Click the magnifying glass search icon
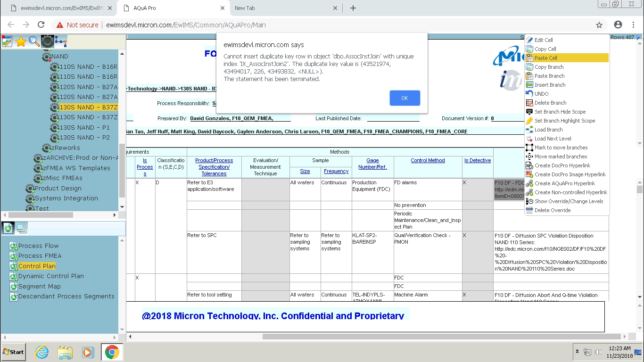Screen dimensions: 644x362 (34, 41)
